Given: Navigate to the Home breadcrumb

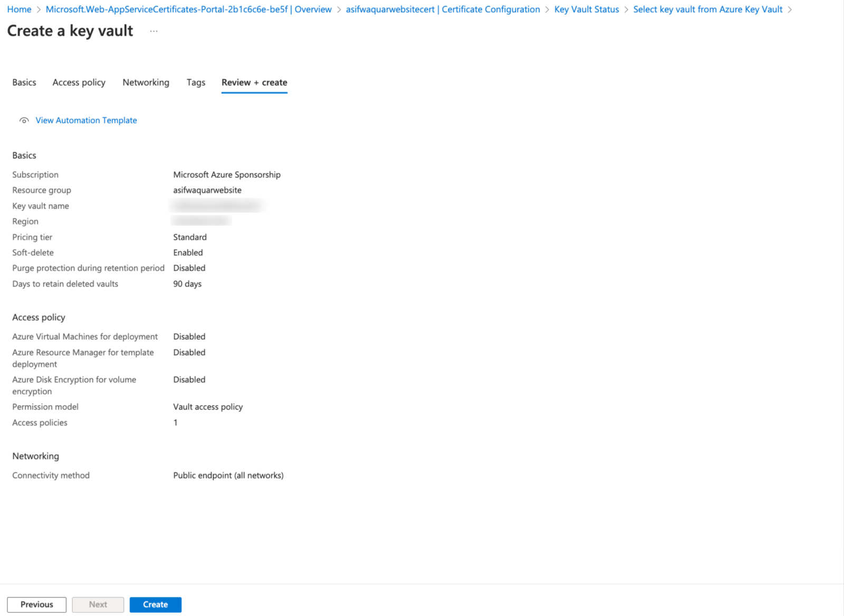Looking at the screenshot, I should coord(19,9).
